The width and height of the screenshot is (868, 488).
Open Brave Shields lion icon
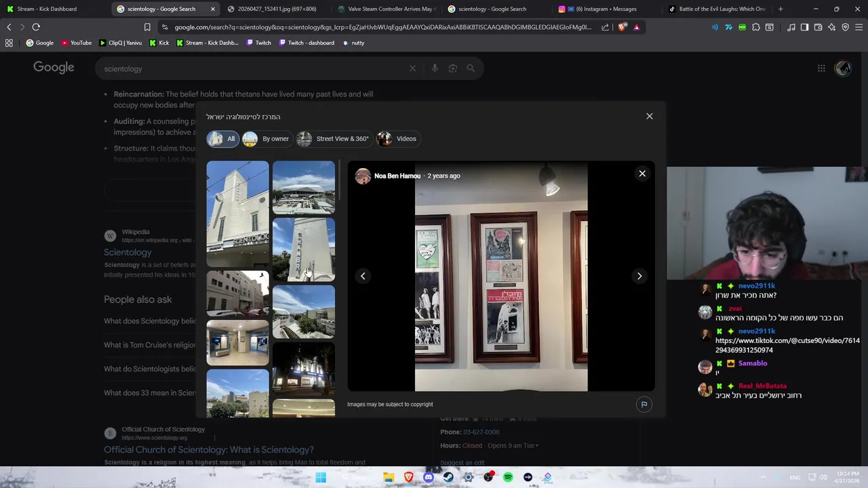623,27
